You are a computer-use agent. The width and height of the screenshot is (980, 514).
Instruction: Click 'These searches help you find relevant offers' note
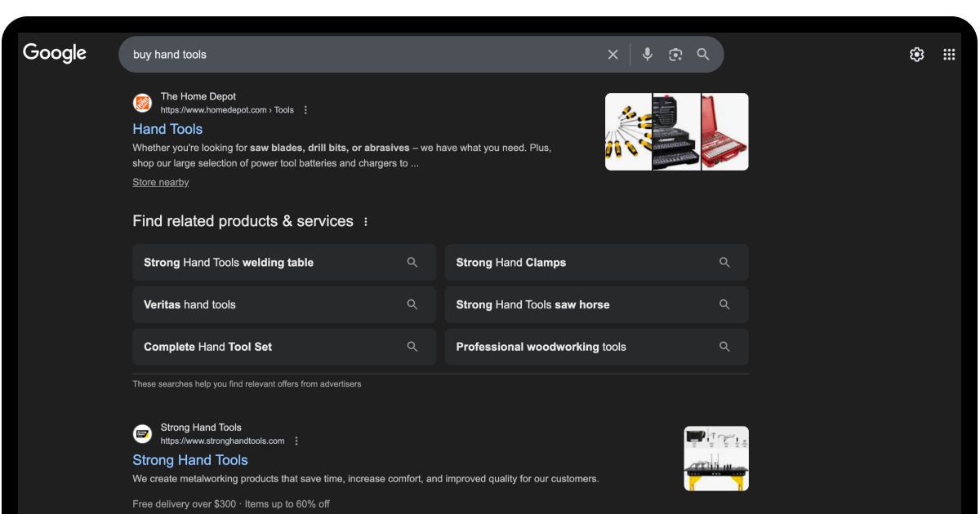coord(247,383)
